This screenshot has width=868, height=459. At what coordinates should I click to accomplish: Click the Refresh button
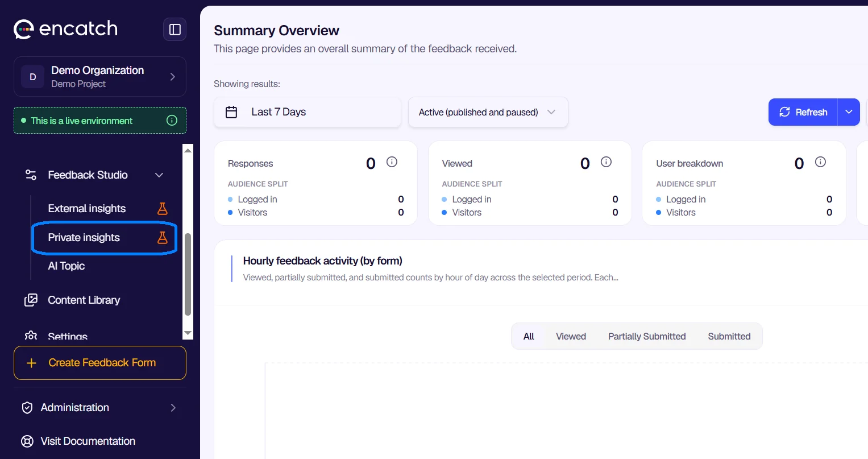(x=803, y=112)
